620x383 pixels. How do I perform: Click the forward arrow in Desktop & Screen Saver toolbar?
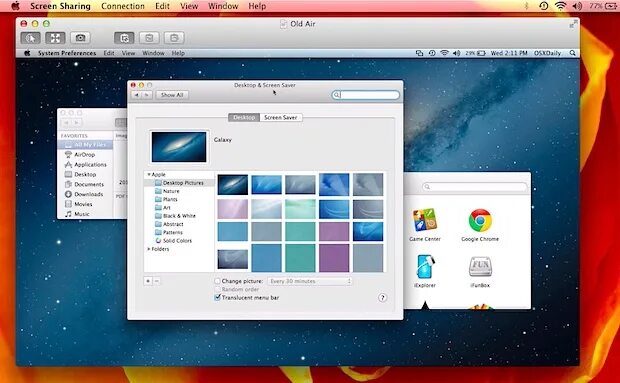(x=147, y=95)
